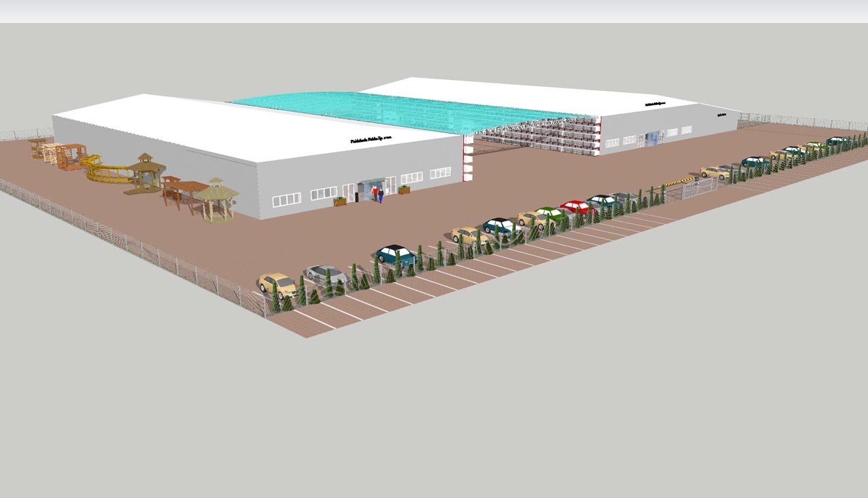Screen dimensions: 868x498
Task: Click the green car beside the red car
Action: click(x=551, y=214)
